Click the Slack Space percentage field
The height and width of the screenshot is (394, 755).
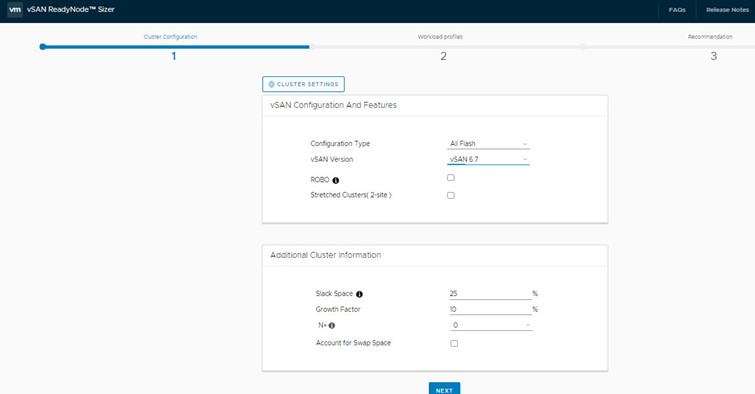[491, 293]
